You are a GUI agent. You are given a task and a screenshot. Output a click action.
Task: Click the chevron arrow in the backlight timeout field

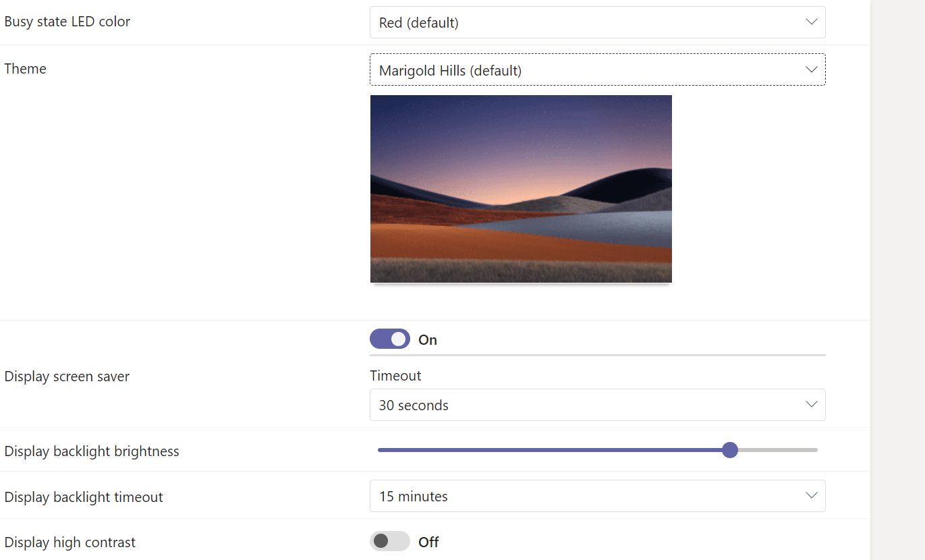point(811,496)
